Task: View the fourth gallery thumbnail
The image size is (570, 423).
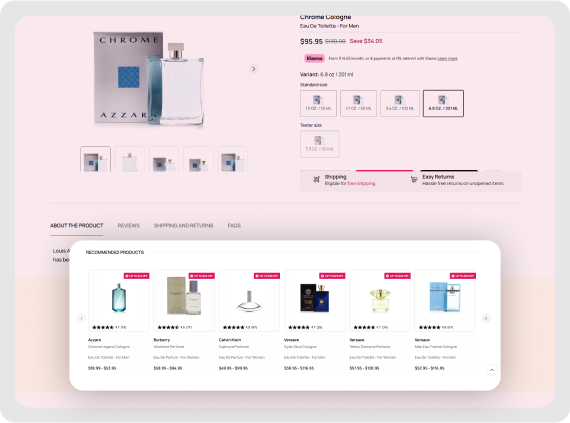Action: point(198,159)
